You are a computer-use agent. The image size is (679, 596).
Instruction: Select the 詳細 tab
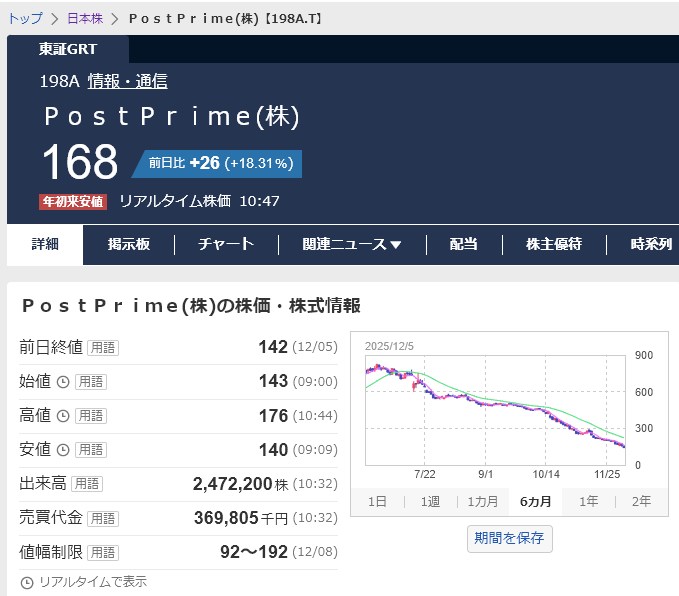45,244
